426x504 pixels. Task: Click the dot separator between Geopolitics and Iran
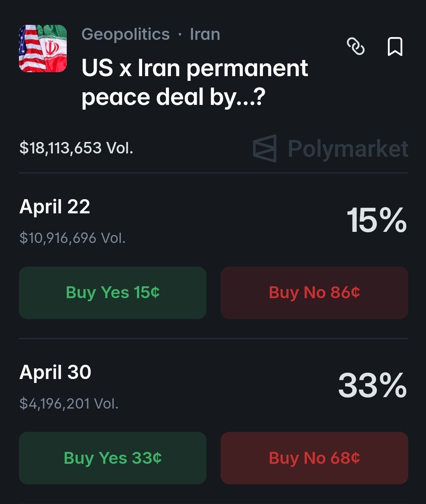pos(180,35)
